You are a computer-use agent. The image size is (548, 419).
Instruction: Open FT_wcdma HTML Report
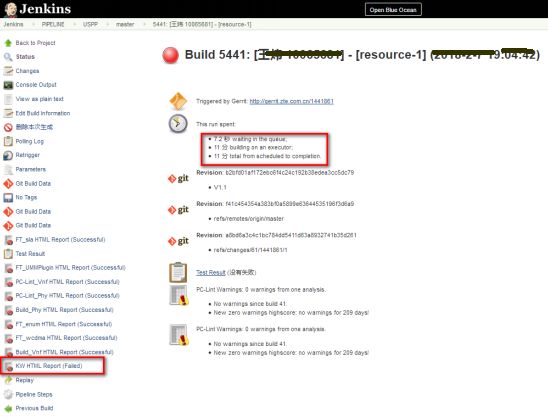[66, 338]
